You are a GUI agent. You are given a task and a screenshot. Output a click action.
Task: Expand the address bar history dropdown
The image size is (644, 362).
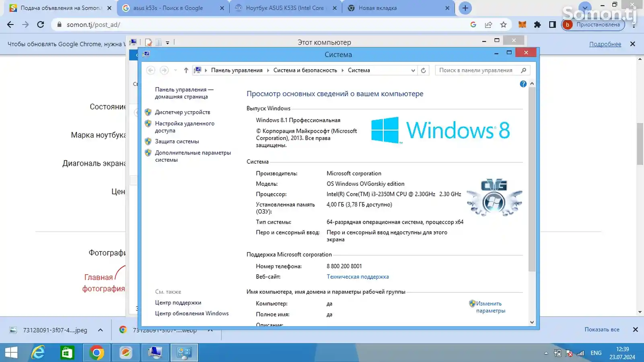point(413,70)
